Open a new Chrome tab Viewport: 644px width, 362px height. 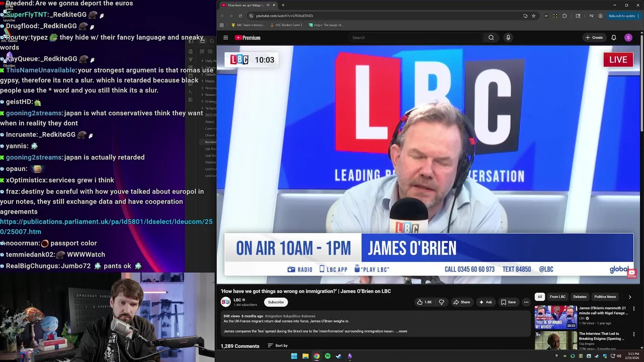click(x=283, y=5)
